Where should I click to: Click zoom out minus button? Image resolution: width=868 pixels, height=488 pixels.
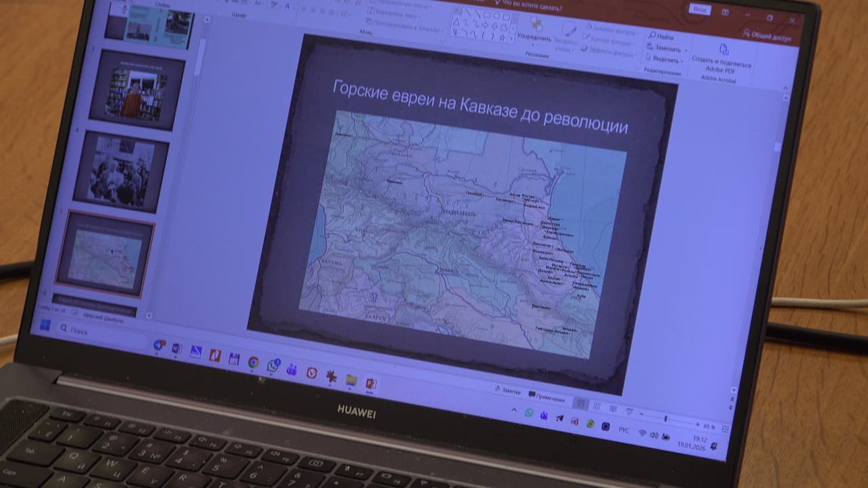(x=642, y=413)
